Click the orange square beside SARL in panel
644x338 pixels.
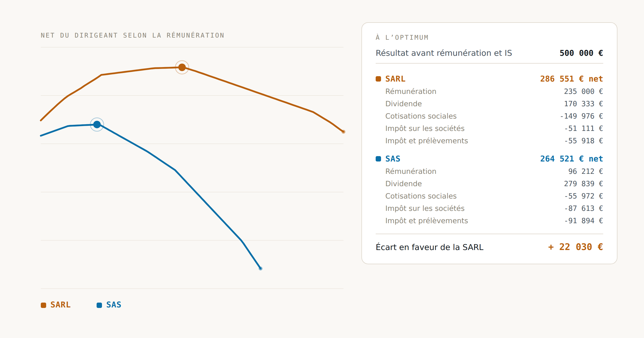click(x=378, y=79)
